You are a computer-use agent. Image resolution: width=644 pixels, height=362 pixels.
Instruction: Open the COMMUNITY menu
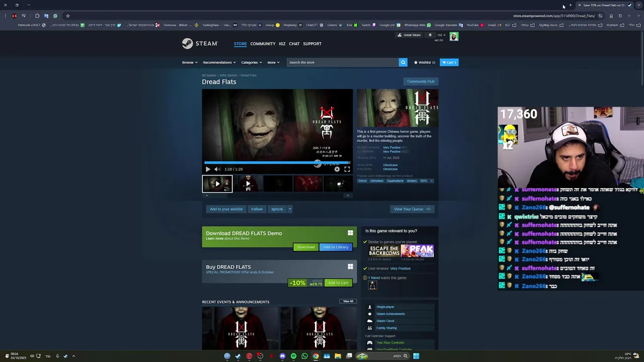(263, 44)
